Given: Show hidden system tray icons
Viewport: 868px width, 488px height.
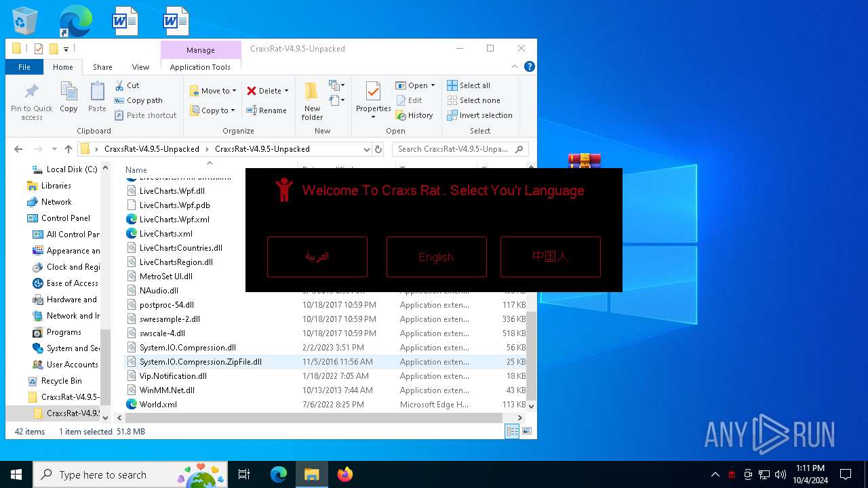Looking at the screenshot, I should [x=715, y=474].
